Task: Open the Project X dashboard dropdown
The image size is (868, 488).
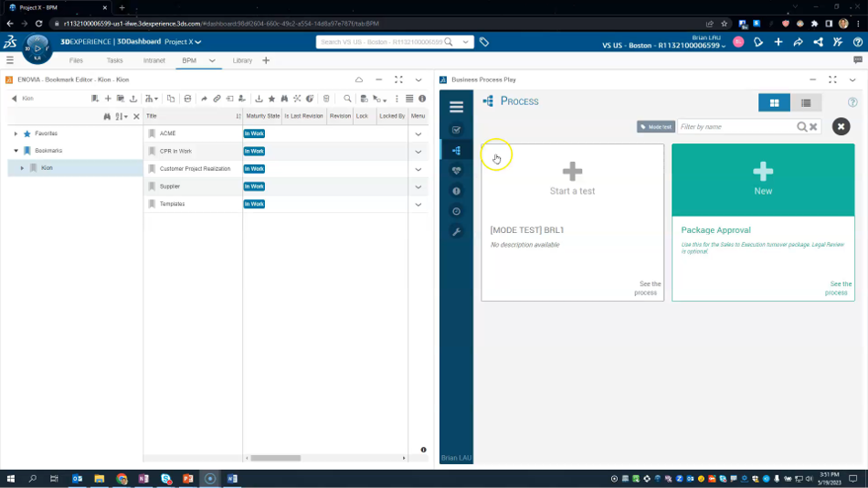Action: point(184,41)
